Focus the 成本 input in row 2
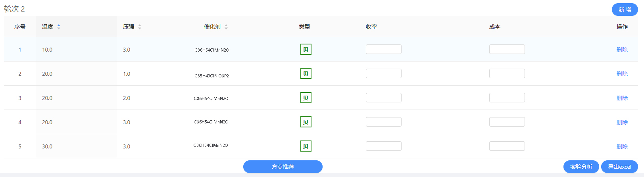Image resolution: width=644 pixels, height=177 pixels. click(x=507, y=73)
